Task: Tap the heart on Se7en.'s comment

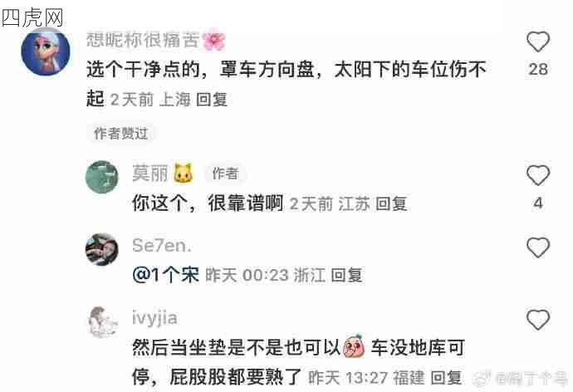Action: pyautogui.click(x=538, y=247)
